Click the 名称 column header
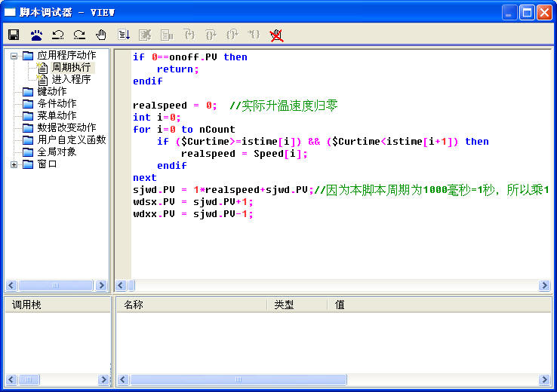The image size is (557, 392). click(x=134, y=305)
